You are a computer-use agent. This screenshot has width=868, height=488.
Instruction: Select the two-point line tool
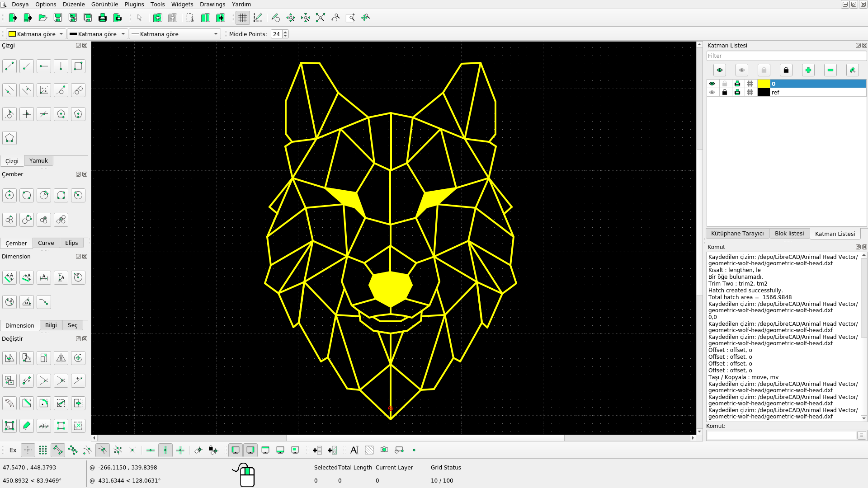pos(9,66)
